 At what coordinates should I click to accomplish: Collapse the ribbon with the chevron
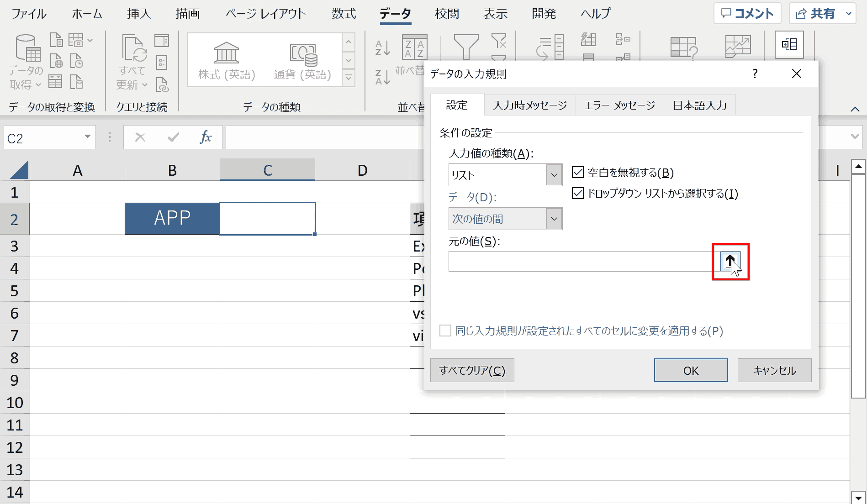855,109
